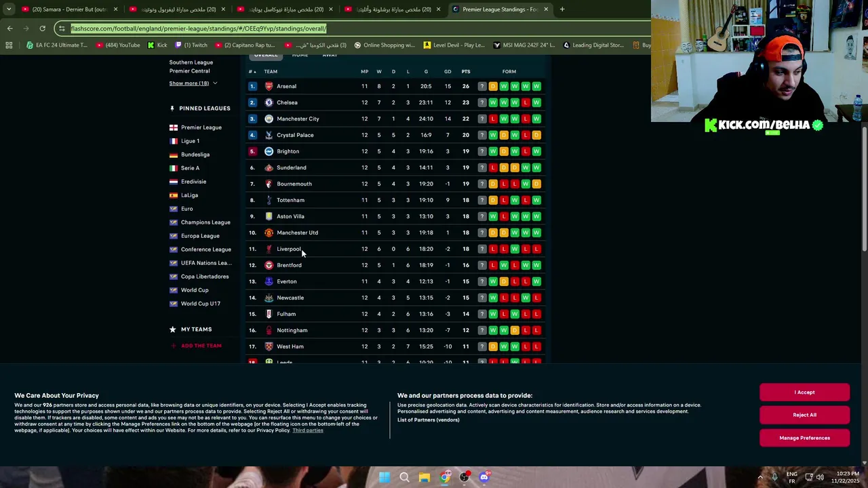Go back with the browser back arrow
868x488 pixels.
coord(9,28)
